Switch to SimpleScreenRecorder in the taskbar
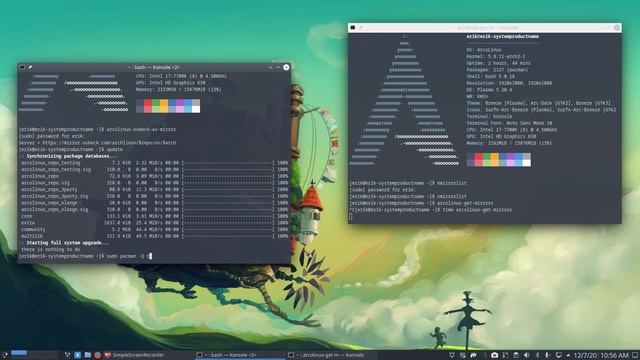The height and width of the screenshot is (360, 640). coord(134,355)
